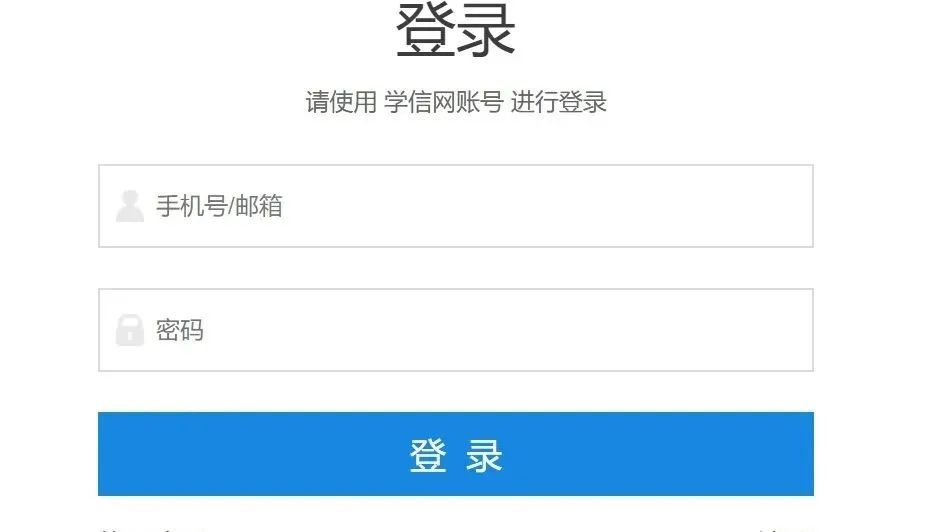The image size is (940, 532).
Task: Click the cut-off link below login button, left
Action: pos(153,530)
